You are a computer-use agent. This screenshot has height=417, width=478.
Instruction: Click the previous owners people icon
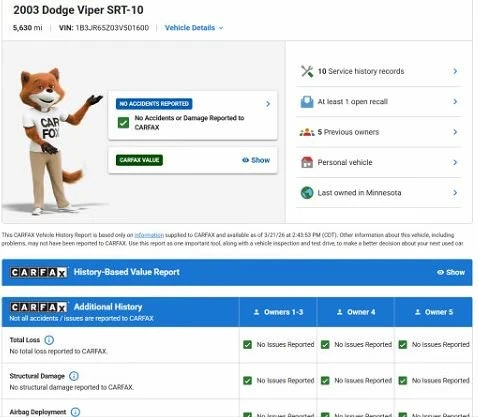click(307, 132)
